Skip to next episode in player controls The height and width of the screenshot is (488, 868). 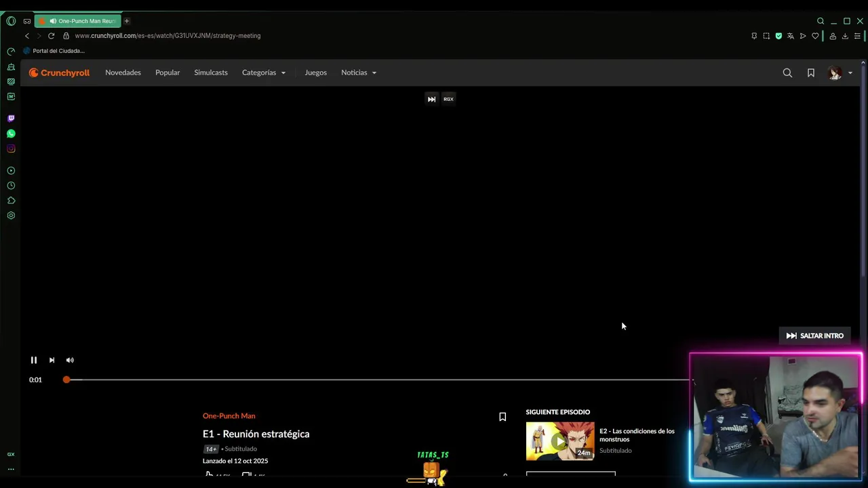(x=52, y=361)
